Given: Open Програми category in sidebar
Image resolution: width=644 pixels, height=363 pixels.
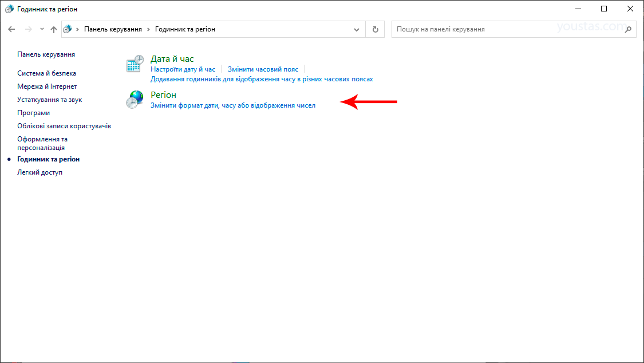Looking at the screenshot, I should [x=33, y=113].
